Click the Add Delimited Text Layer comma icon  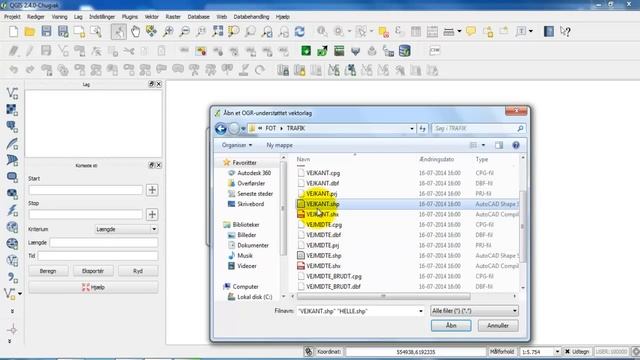click(x=12, y=278)
